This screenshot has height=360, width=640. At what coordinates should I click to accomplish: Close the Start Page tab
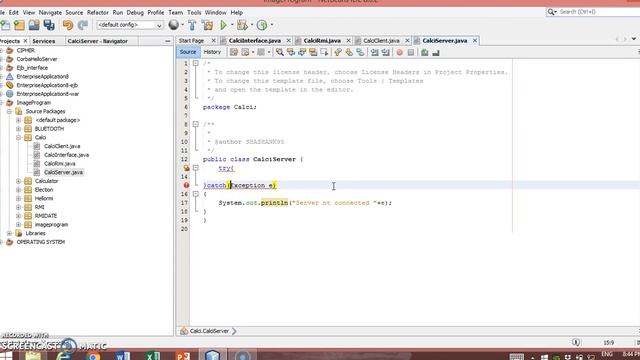[213, 41]
